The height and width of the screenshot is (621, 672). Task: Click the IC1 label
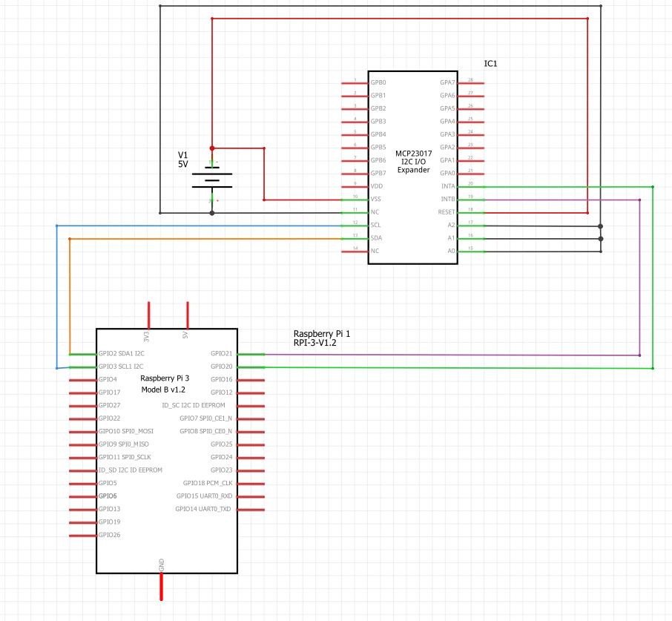(x=490, y=63)
